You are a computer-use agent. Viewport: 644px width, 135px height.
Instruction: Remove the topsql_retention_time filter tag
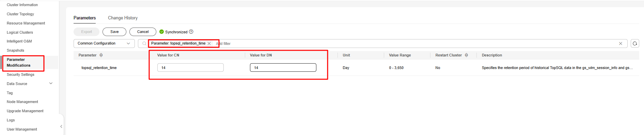[209, 44]
